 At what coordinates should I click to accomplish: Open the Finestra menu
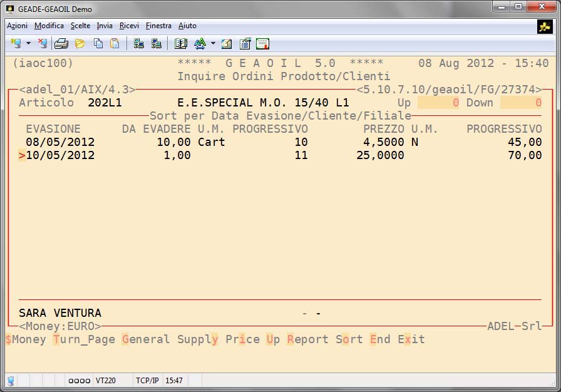click(x=158, y=26)
